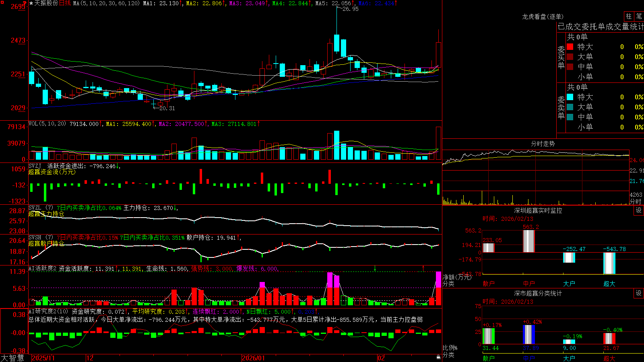Click the 深圳超赢实时监控 panel title

pos(538,210)
